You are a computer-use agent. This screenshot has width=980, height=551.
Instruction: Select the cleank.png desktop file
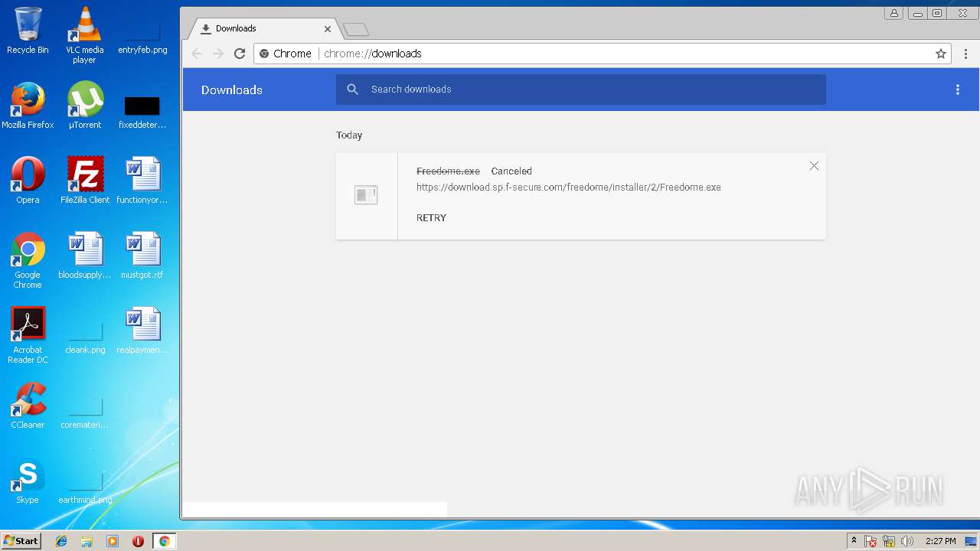[x=85, y=339]
